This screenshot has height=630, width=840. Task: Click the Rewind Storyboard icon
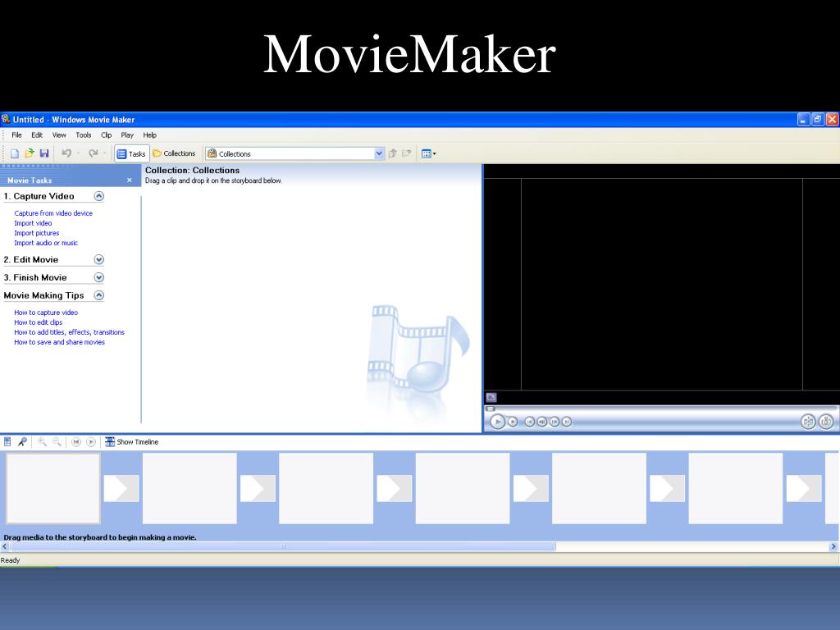(x=76, y=442)
